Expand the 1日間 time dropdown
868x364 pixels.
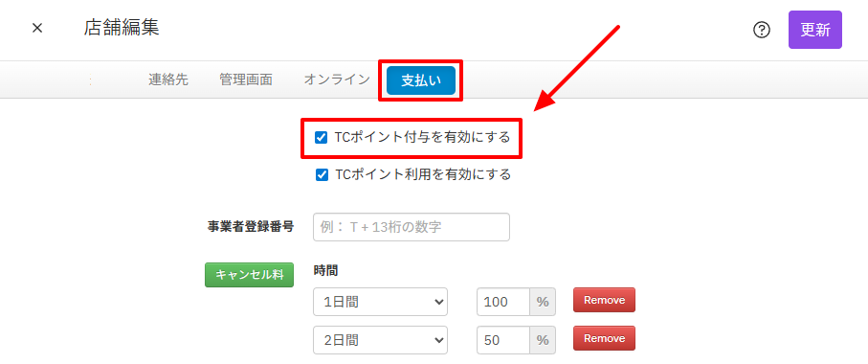point(380,302)
